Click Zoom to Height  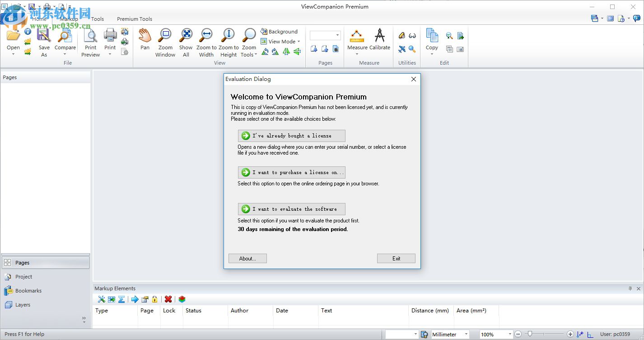(229, 43)
